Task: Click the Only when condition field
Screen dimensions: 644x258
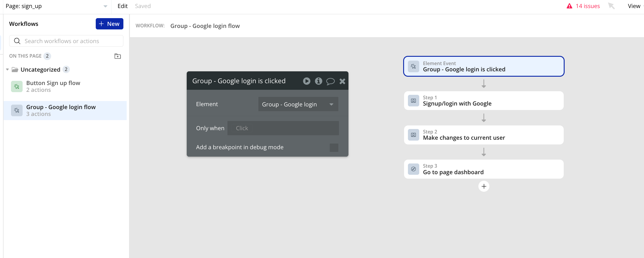Action: [x=283, y=128]
